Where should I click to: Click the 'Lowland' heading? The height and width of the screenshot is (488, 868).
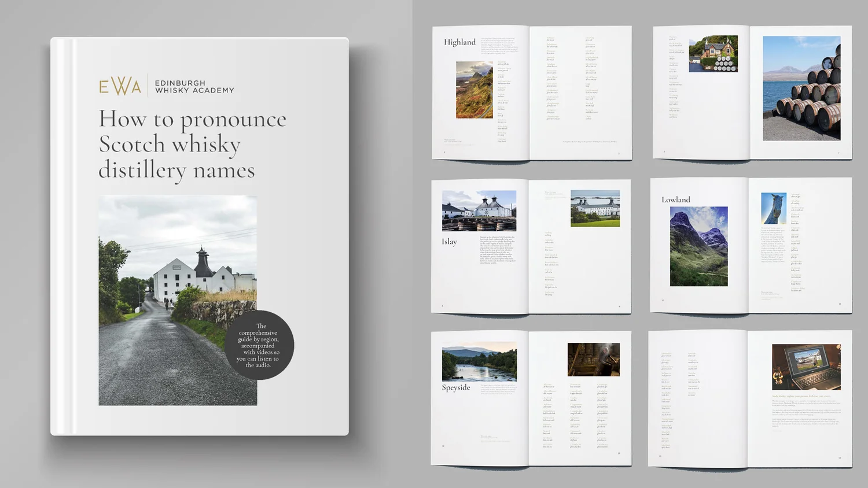(x=676, y=199)
